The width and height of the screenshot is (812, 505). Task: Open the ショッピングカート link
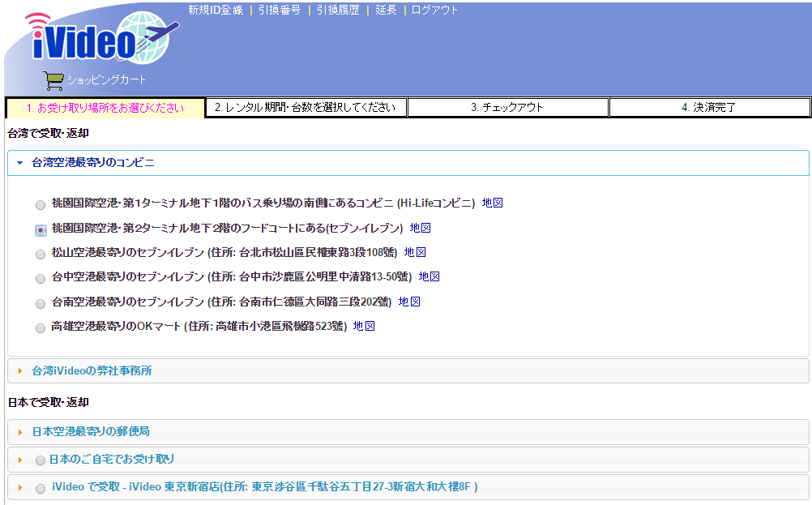106,79
